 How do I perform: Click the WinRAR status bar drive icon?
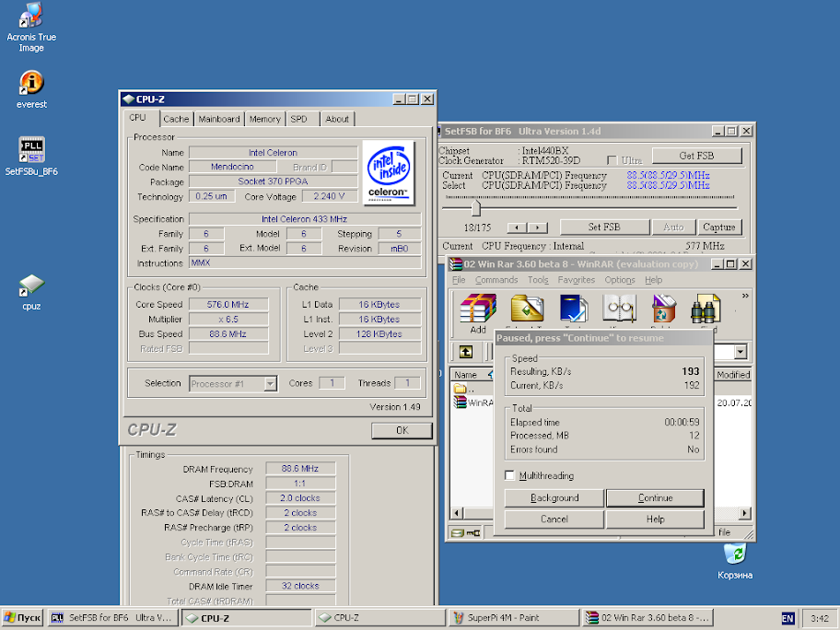point(458,532)
